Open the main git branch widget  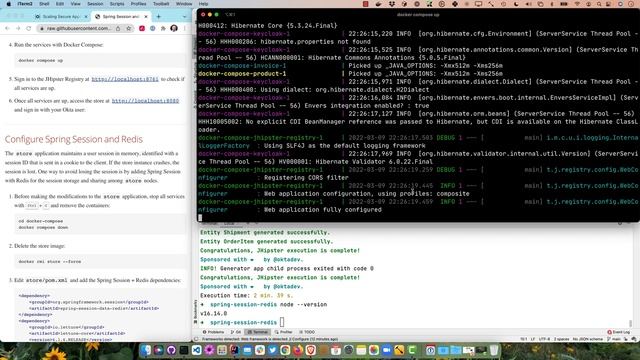615,339
